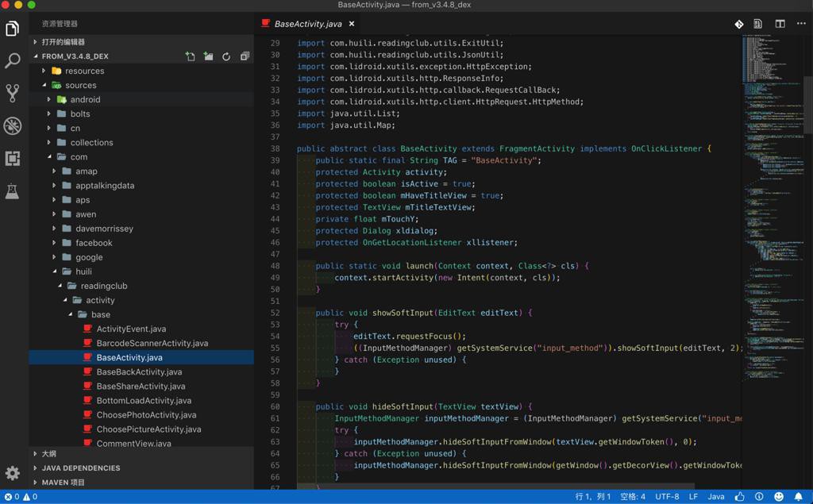Screen dimensions: 813x504
Task: Open the Manage gear menu
Action: (13, 472)
